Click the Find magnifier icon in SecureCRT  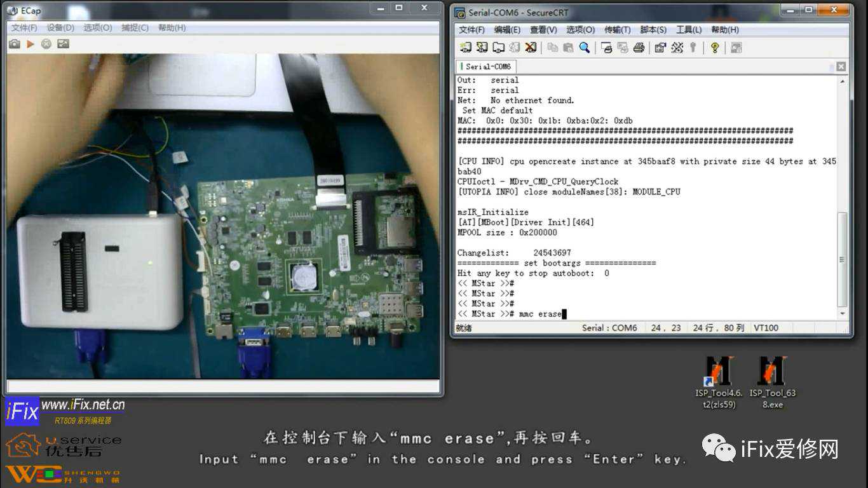pyautogui.click(x=584, y=48)
